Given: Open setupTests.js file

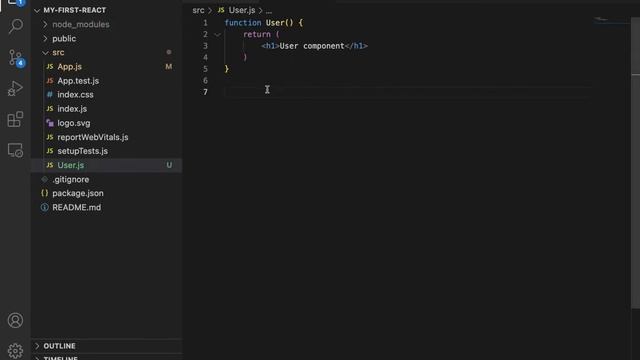Looking at the screenshot, I should pyautogui.click(x=82, y=151).
